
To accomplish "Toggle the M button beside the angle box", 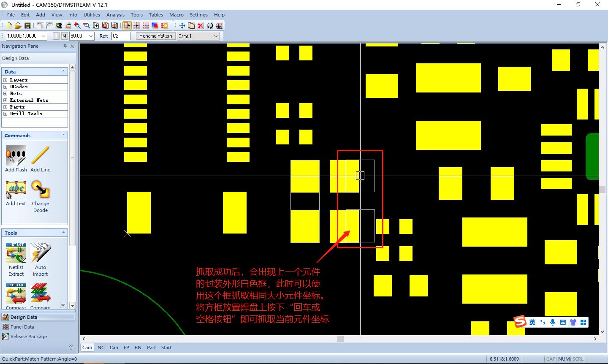I will tap(64, 36).
